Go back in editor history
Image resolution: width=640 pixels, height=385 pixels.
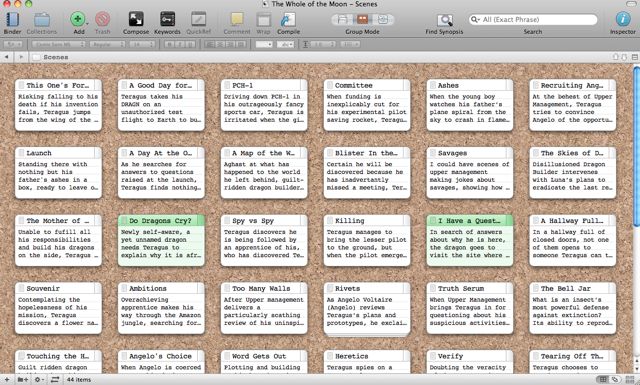point(7,57)
